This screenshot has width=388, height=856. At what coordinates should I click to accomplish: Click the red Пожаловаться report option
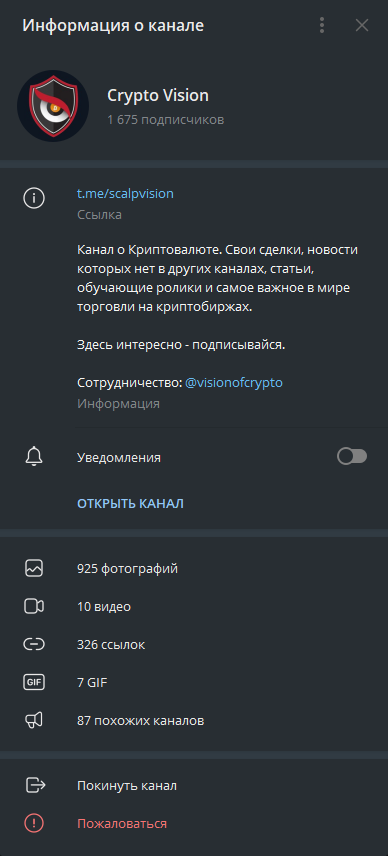194,823
